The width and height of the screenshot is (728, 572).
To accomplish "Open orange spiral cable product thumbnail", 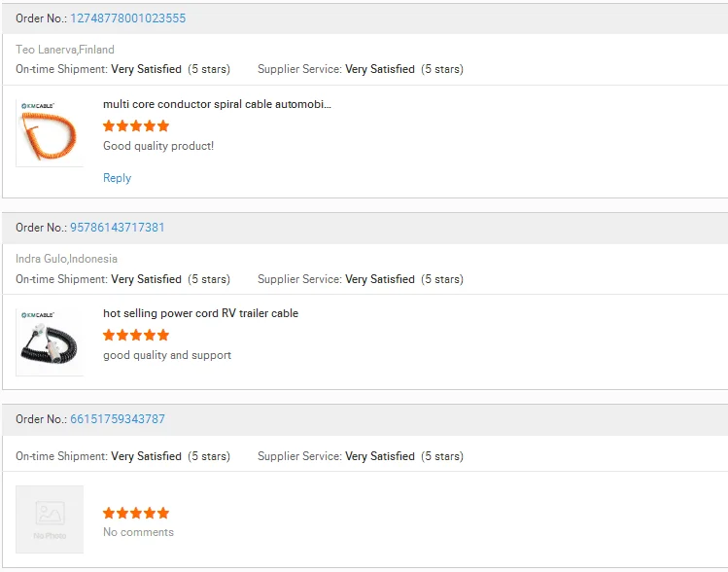I will (x=50, y=132).
